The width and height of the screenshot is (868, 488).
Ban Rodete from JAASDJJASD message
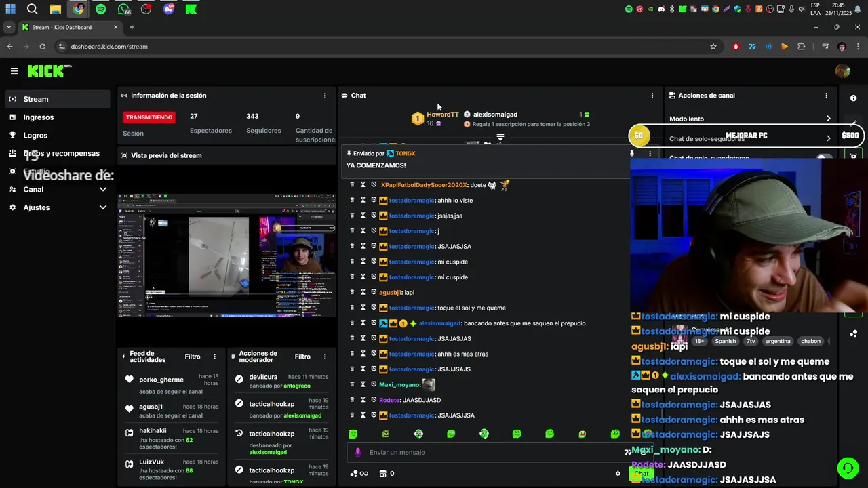(x=374, y=400)
